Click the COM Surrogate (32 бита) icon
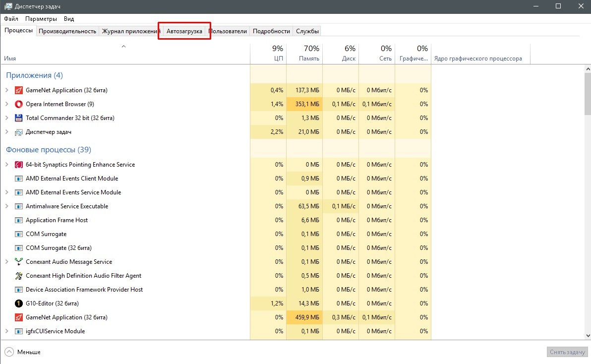This screenshot has height=364, width=591. pos(18,248)
